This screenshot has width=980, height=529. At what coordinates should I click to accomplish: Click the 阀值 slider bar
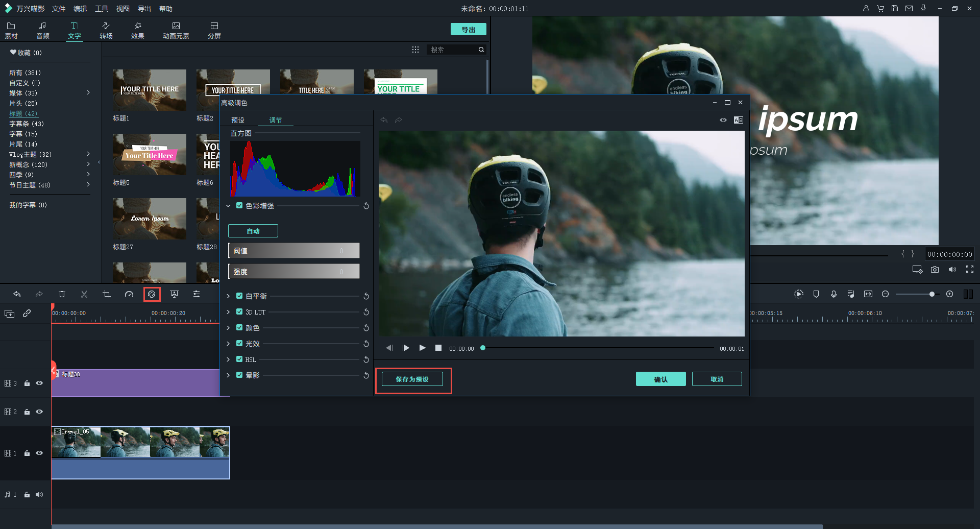(294, 251)
